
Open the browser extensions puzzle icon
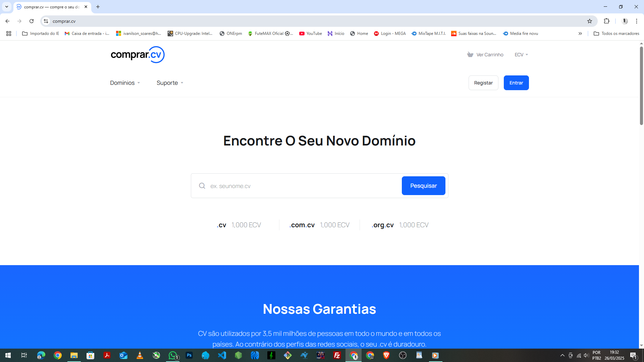click(x=606, y=21)
